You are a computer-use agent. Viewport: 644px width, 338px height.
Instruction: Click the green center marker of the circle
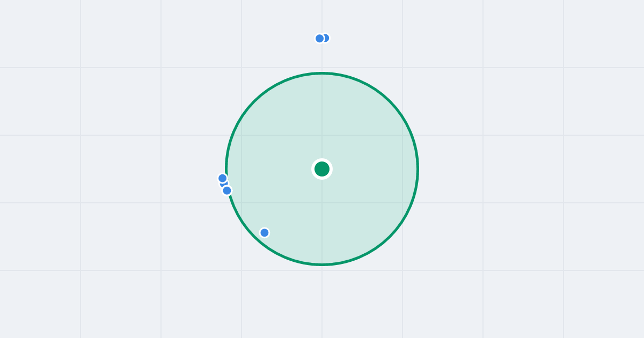(322, 169)
